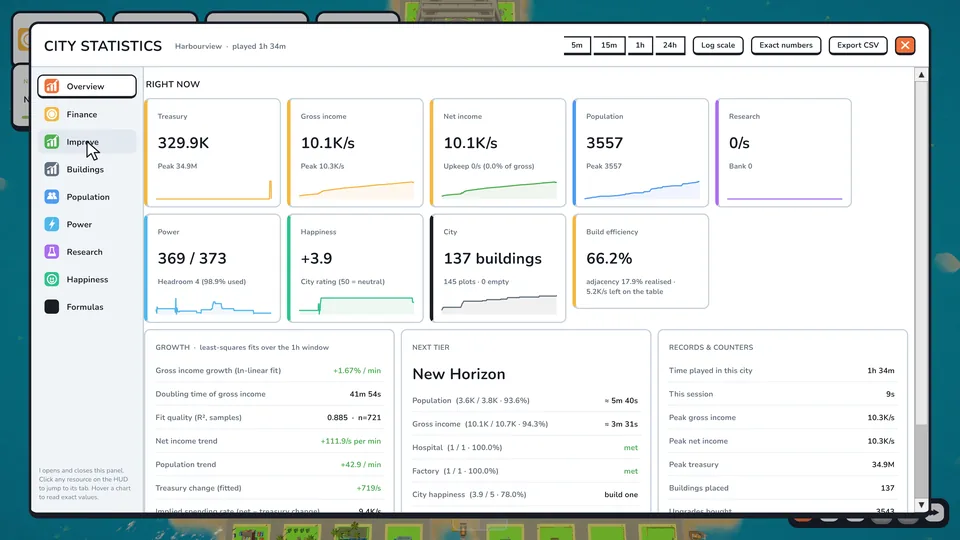Image resolution: width=960 pixels, height=540 pixels.
Task: Switch to the Buildings tab
Action: 87,169
